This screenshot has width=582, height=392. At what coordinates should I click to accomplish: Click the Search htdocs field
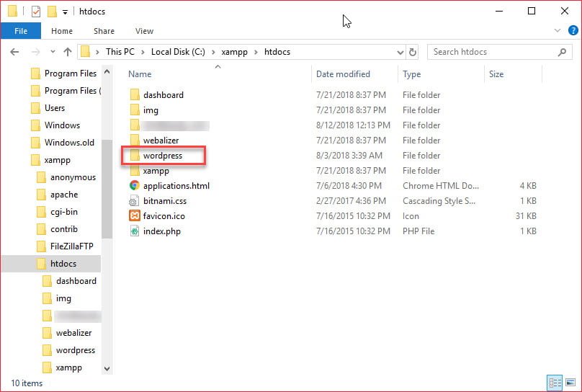(493, 52)
